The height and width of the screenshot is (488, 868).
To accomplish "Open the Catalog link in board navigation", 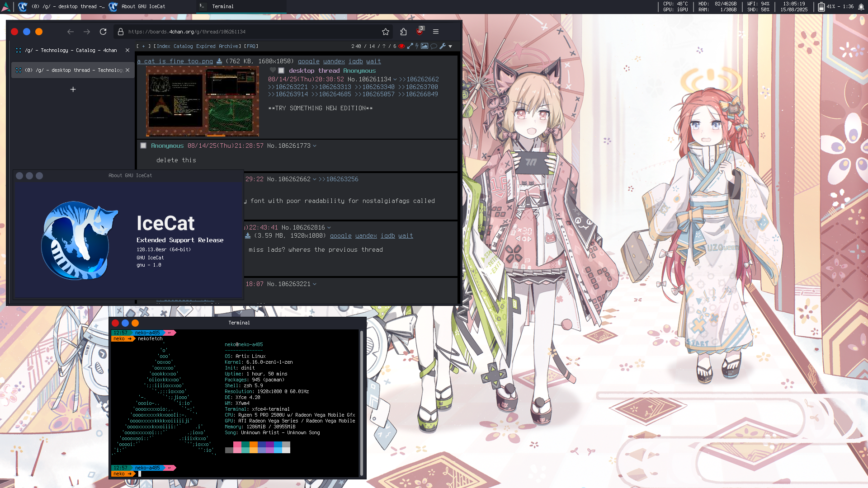I will tap(183, 46).
